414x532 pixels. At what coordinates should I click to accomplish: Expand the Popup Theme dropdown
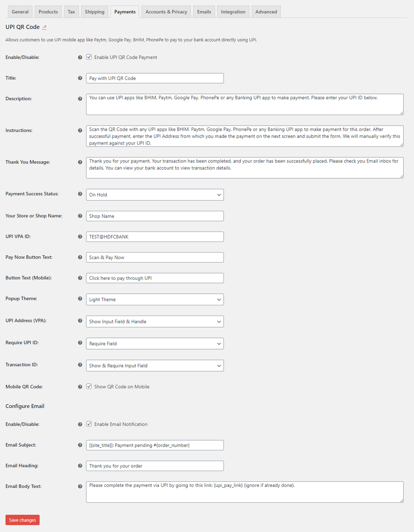click(x=155, y=299)
